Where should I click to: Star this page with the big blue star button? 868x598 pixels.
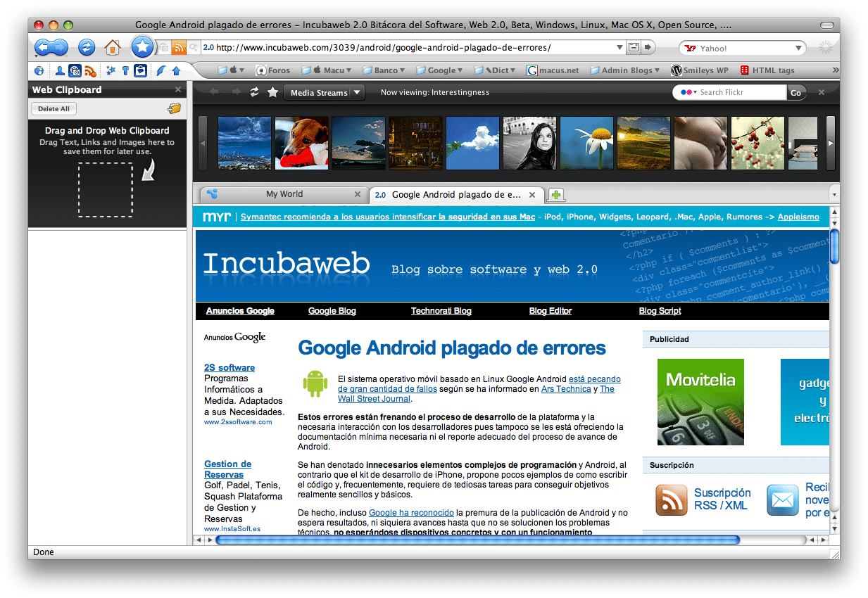point(142,47)
